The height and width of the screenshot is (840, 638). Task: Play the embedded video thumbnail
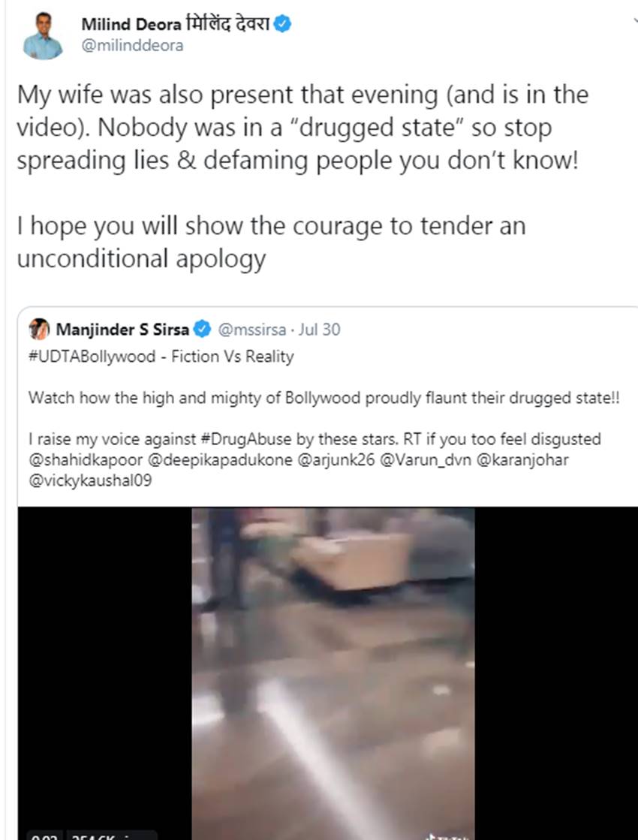click(333, 673)
